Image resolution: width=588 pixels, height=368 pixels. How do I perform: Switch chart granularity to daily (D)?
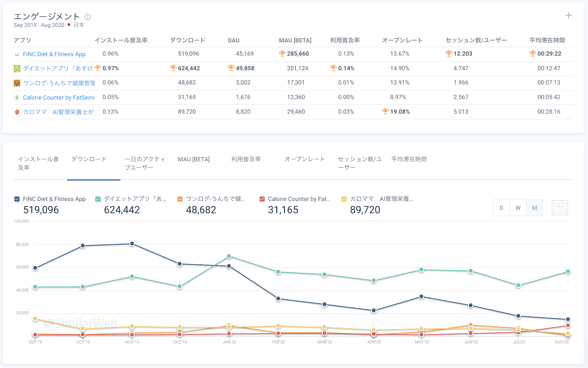coord(501,208)
